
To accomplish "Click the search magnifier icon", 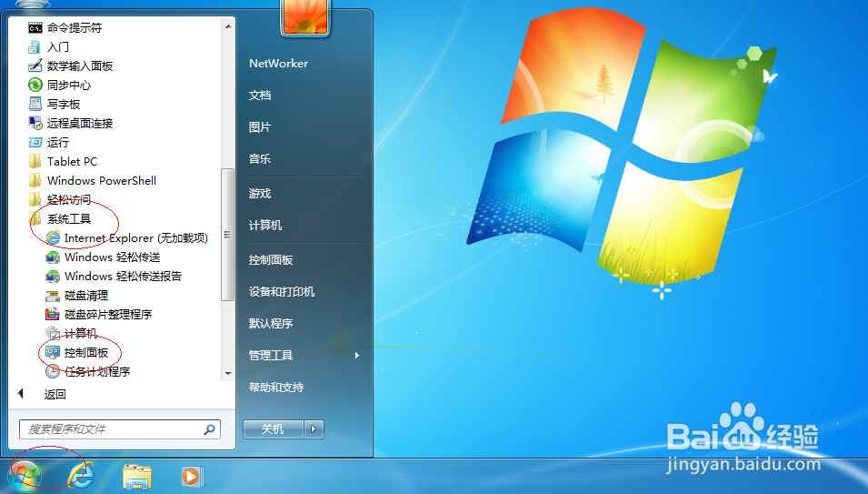I will [x=209, y=429].
